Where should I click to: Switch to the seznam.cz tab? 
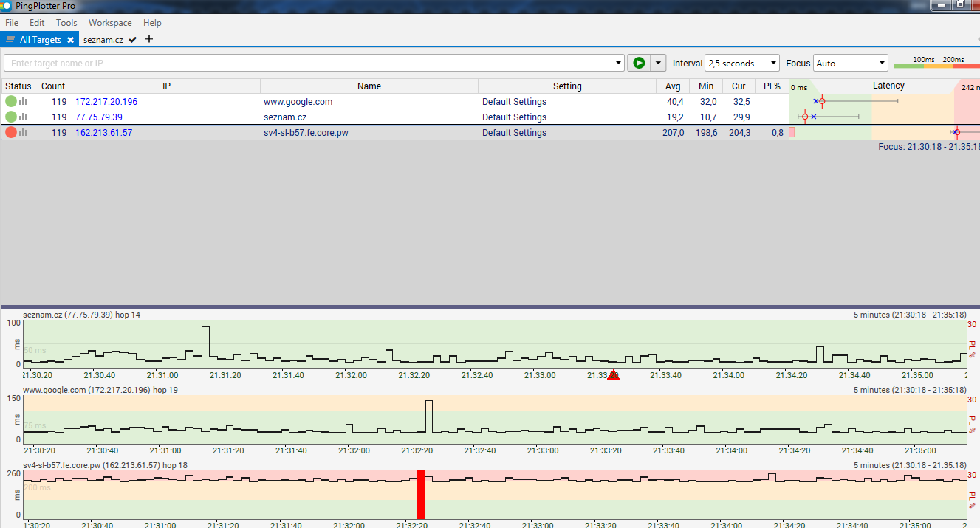tap(103, 40)
